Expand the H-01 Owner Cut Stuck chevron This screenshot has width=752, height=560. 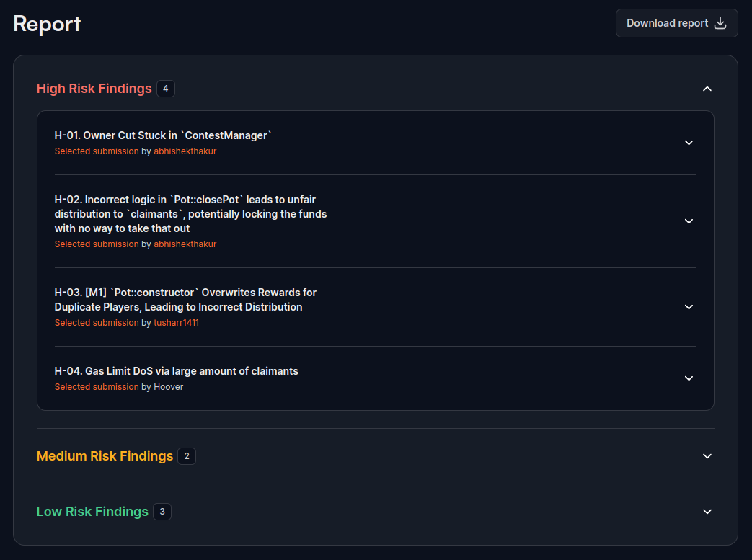point(689,143)
